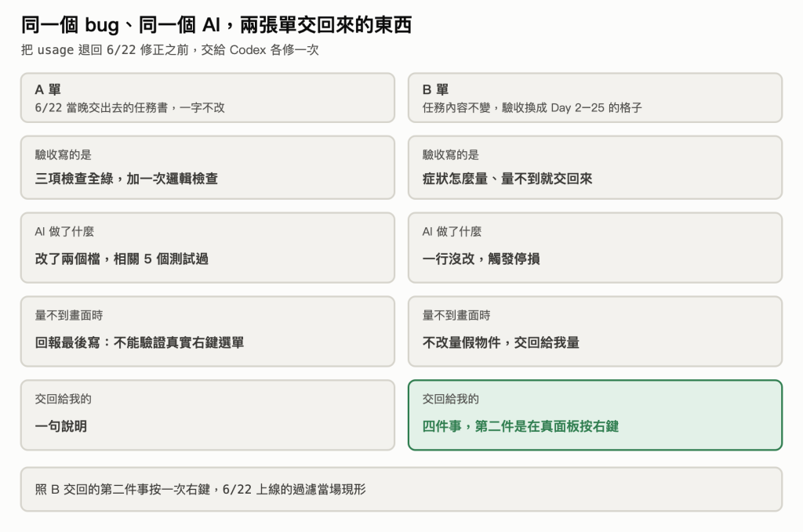The image size is (803, 532).
Task: Click "不改量假物件，交回給我量"
Action: tap(501, 342)
